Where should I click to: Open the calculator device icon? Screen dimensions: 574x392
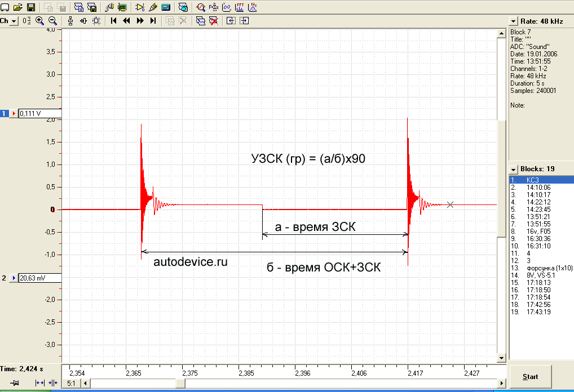click(166, 7)
